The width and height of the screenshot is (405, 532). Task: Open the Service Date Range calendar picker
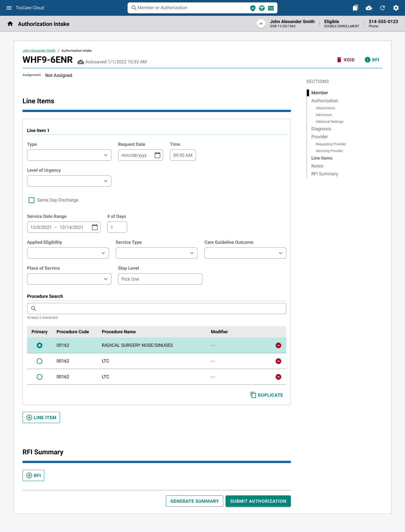(95, 227)
